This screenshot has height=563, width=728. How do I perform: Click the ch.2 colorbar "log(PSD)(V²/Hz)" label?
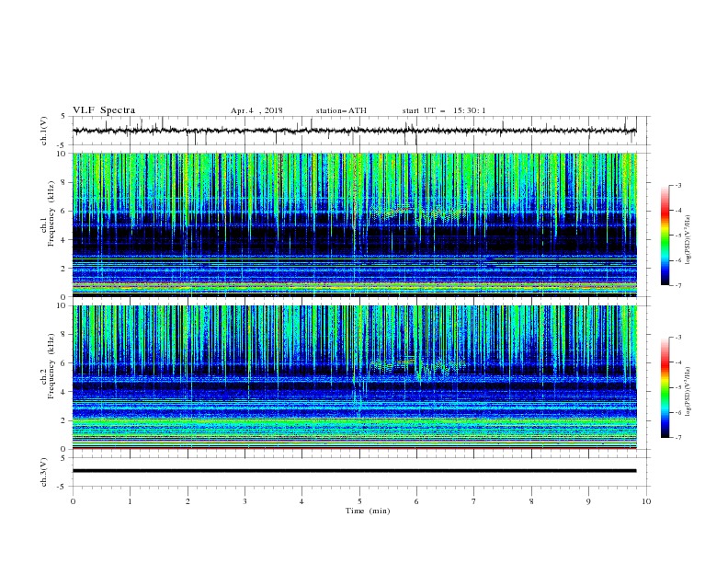point(688,391)
